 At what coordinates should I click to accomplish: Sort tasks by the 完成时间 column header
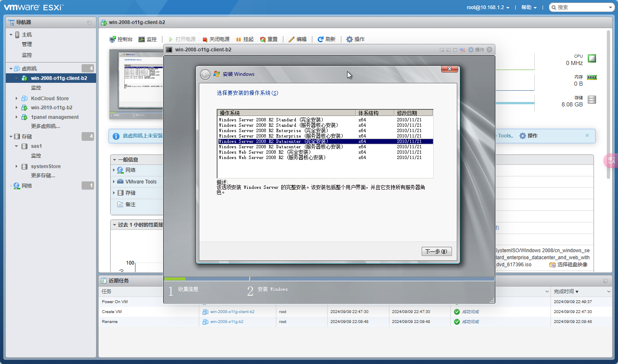pos(581,292)
